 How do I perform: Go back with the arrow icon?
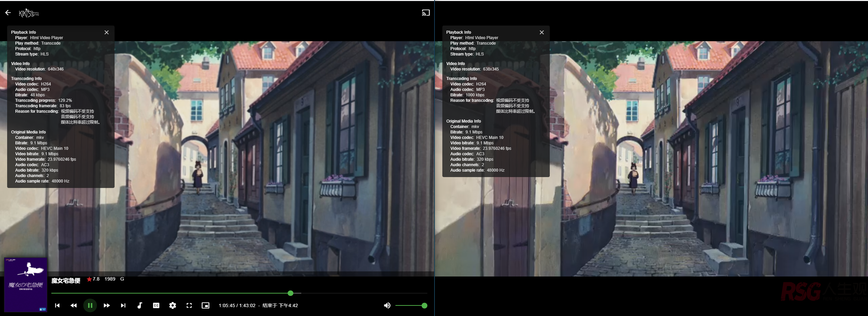pos(8,13)
